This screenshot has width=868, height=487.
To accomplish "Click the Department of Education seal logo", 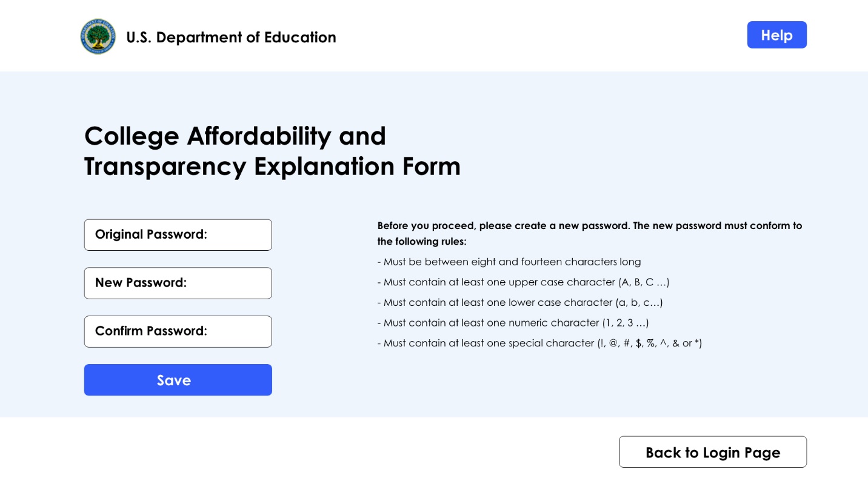I will pos(98,37).
